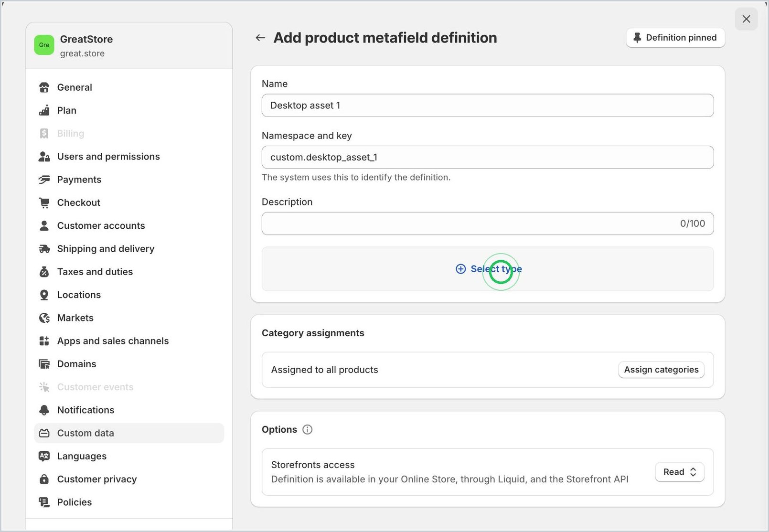Open the Storefronts access Read dropdown
The height and width of the screenshot is (532, 769).
coord(679,472)
